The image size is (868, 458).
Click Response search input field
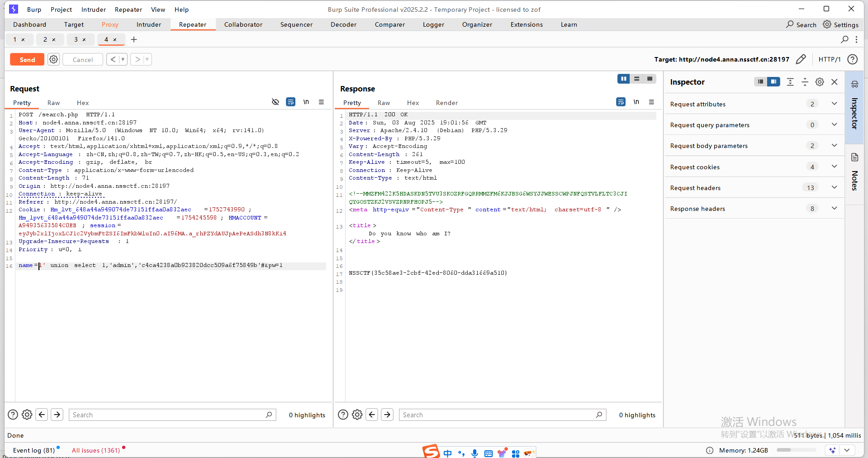coord(503,415)
